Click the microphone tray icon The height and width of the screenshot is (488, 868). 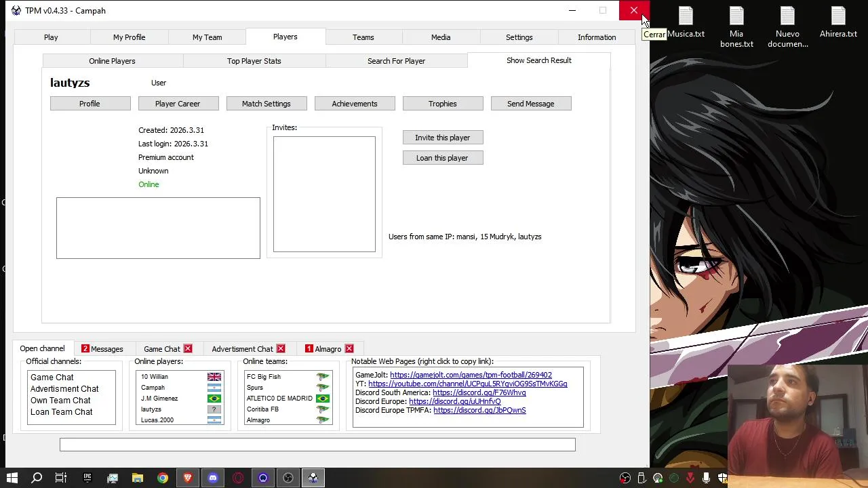click(707, 479)
